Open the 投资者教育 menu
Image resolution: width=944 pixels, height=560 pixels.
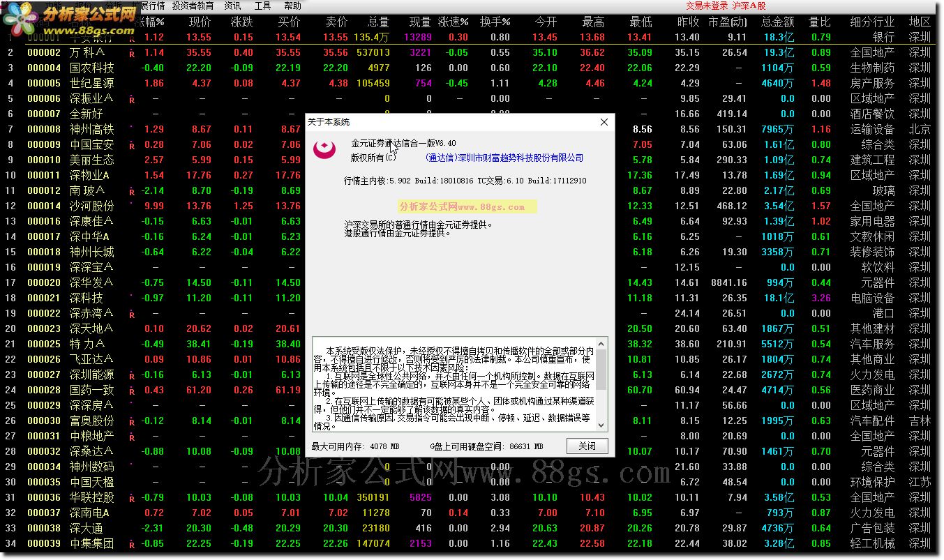click(193, 6)
